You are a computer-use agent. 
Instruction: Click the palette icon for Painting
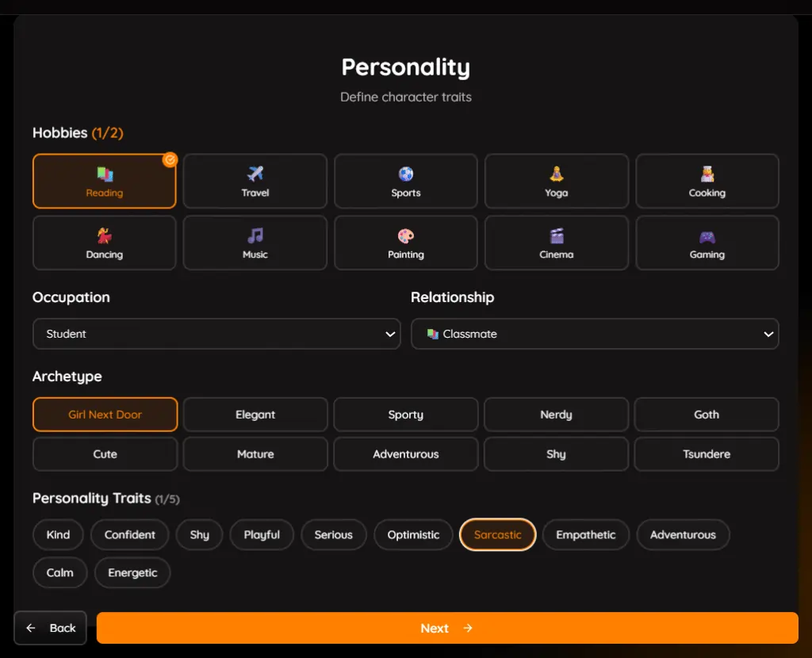(x=406, y=235)
